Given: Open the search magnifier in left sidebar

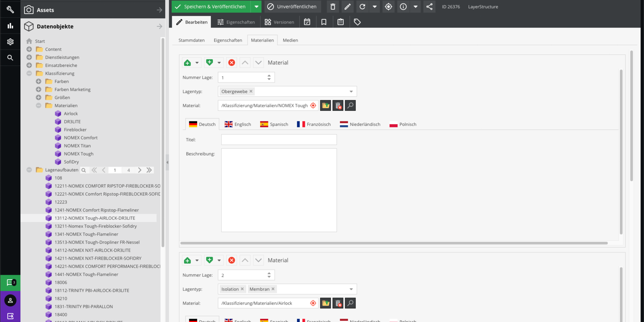Looking at the screenshot, I should tap(10, 58).
